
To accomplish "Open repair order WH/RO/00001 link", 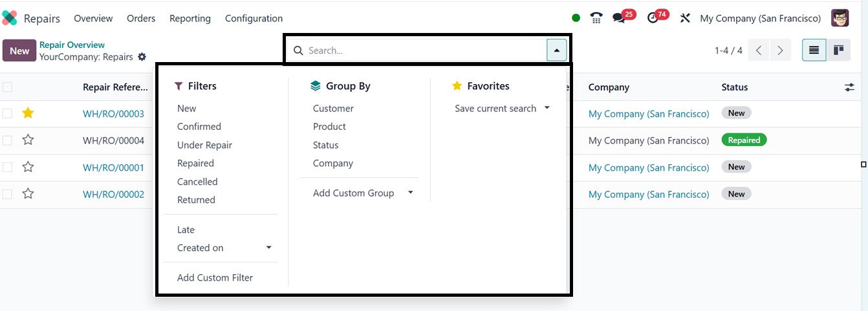I will (113, 167).
